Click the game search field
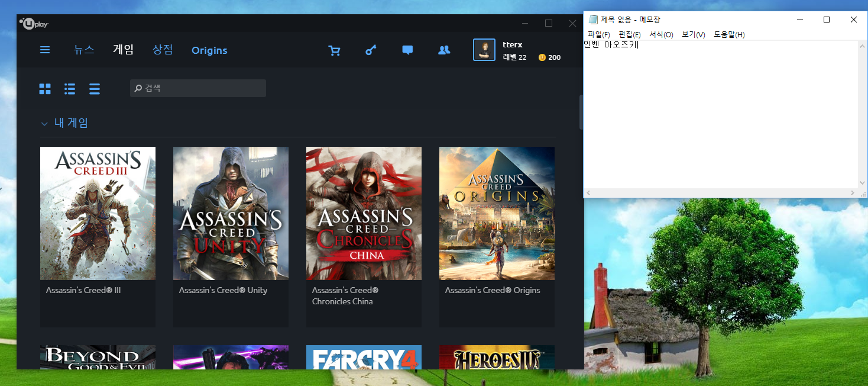Viewport: 868px width, 386px height. pos(198,88)
